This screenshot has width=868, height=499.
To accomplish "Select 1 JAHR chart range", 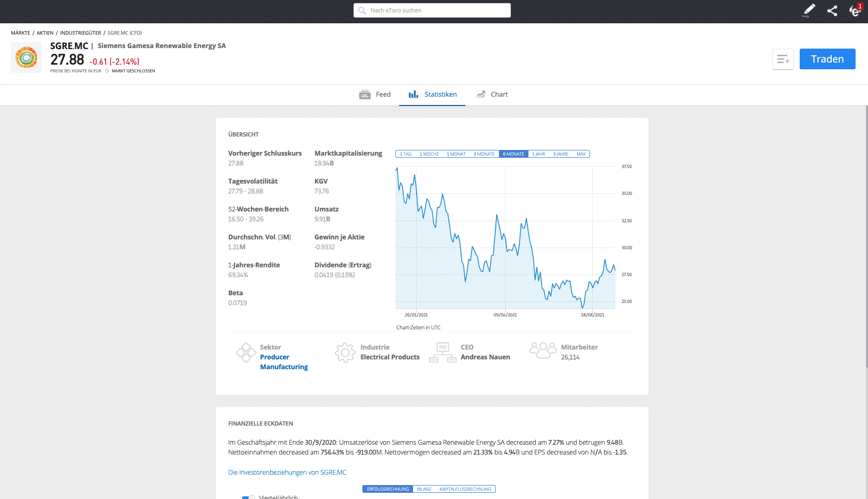I will (x=539, y=154).
